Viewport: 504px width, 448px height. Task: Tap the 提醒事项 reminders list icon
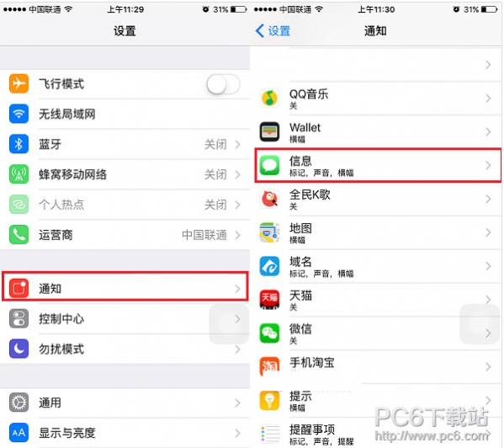click(x=269, y=434)
